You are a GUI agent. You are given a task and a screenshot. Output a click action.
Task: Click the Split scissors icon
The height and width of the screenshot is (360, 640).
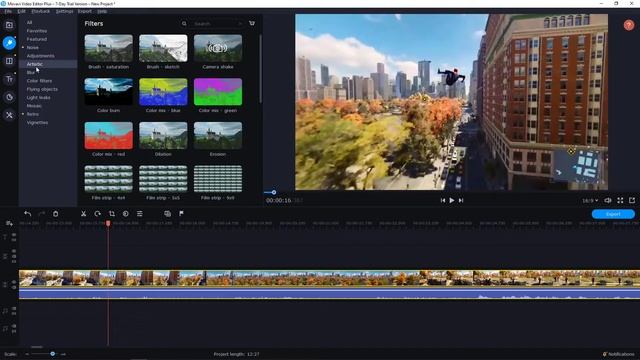coord(83,213)
